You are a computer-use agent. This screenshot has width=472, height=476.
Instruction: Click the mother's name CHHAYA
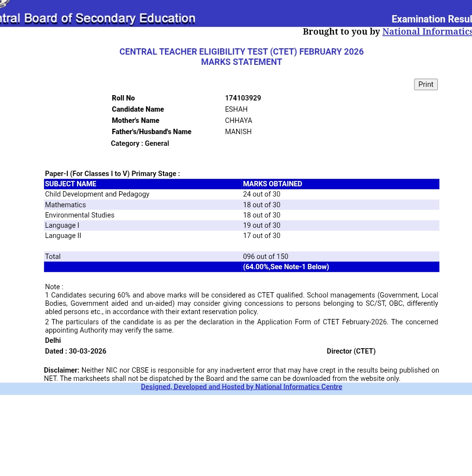coord(238,120)
